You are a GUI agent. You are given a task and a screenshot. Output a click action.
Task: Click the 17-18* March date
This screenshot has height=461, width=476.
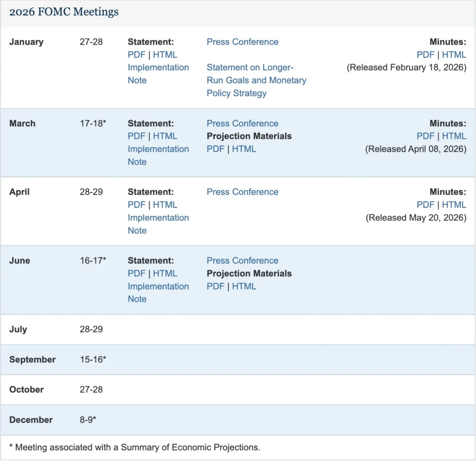(x=93, y=123)
